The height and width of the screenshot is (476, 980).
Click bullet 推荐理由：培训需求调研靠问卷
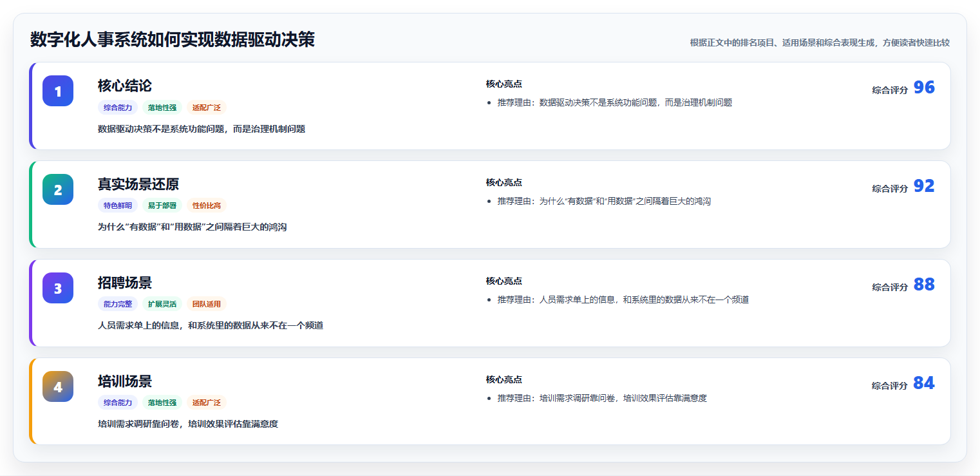602,398
